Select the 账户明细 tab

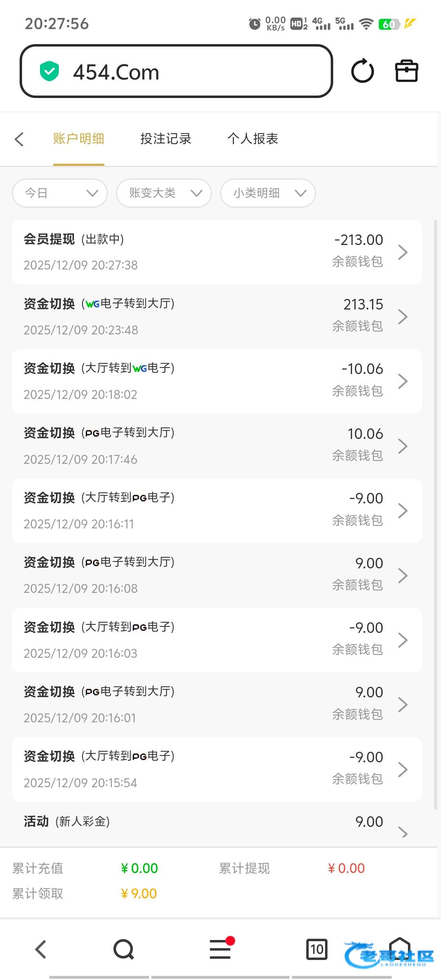click(78, 139)
